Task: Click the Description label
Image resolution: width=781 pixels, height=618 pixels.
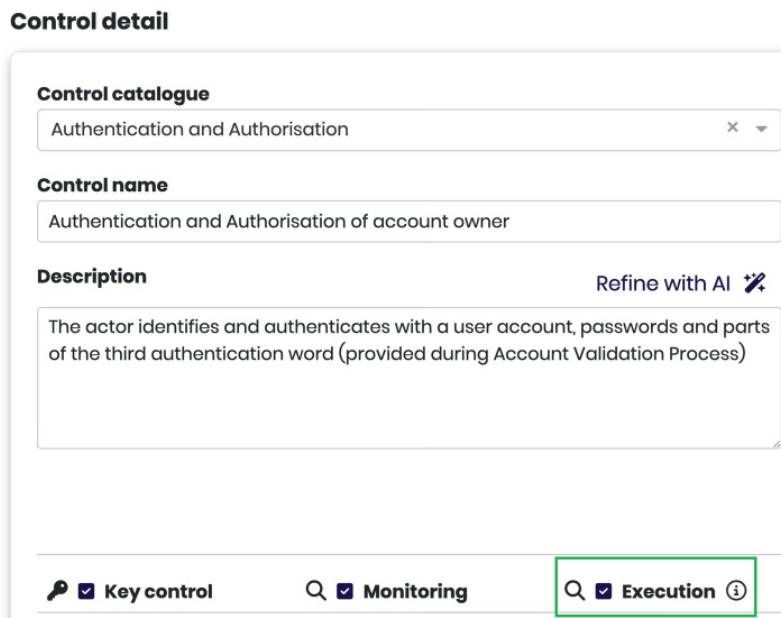Action: click(x=92, y=277)
